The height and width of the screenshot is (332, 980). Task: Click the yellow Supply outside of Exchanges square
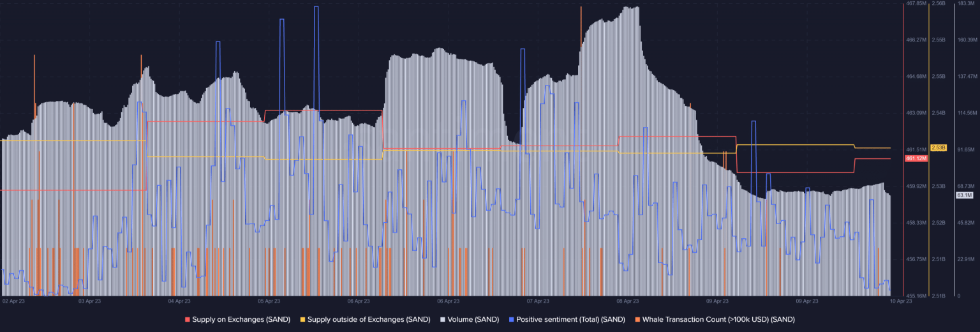[303, 319]
